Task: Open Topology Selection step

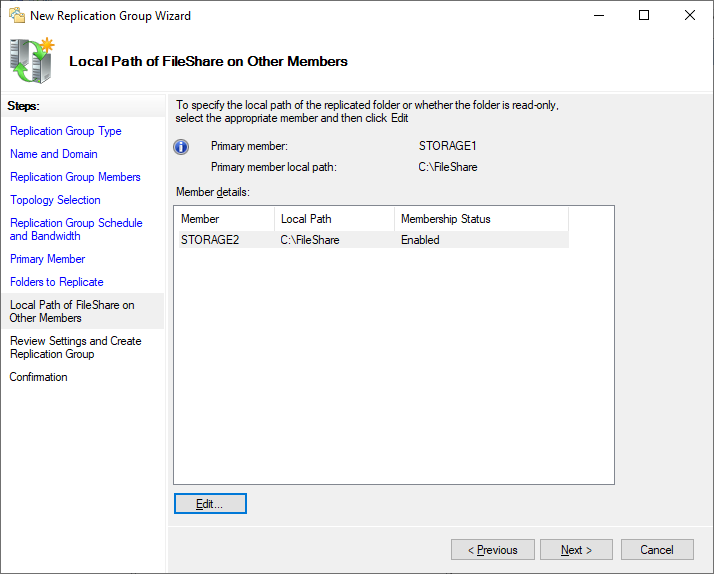Action: pos(55,200)
